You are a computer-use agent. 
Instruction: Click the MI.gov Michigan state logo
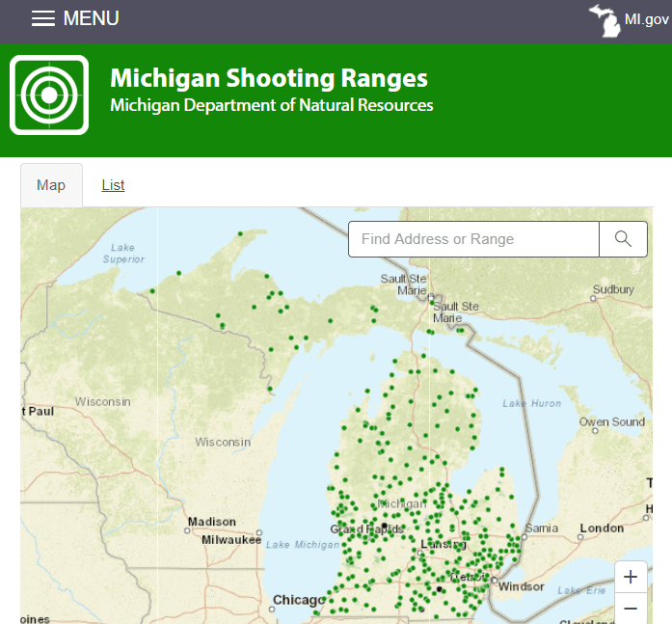pyautogui.click(x=605, y=20)
